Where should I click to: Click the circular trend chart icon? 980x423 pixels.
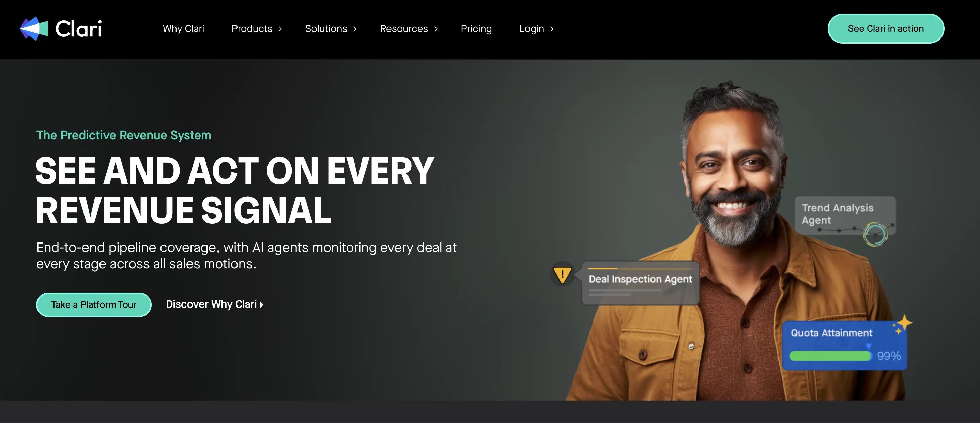coord(875,234)
